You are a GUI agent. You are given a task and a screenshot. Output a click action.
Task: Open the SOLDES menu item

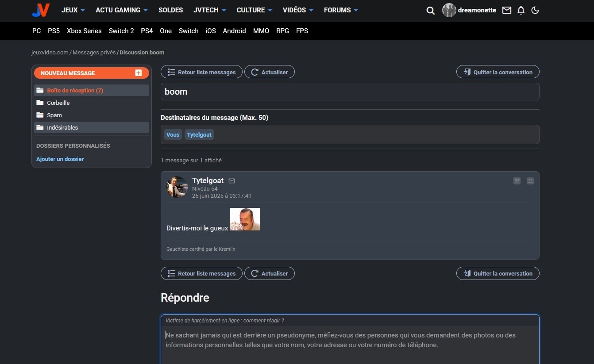click(170, 10)
